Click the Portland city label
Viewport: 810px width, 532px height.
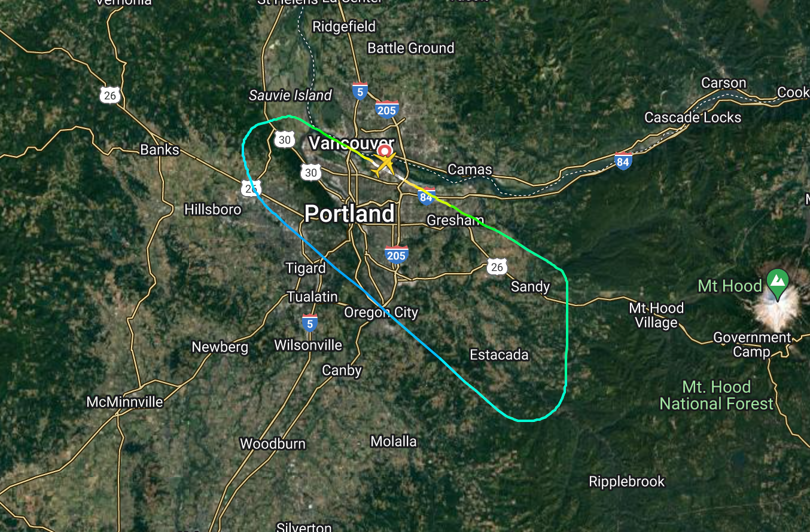[349, 214]
